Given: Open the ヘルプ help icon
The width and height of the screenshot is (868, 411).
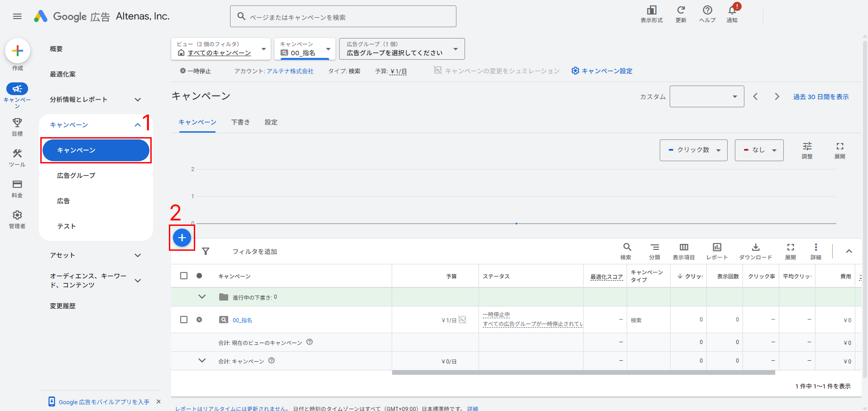Looking at the screenshot, I should point(707,10).
